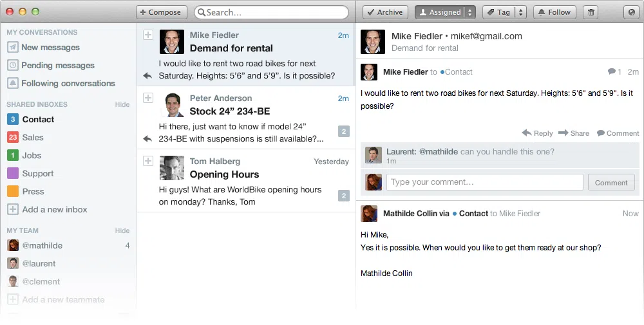644x325 pixels.
Task: Archive the current conversation
Action: [x=385, y=12]
